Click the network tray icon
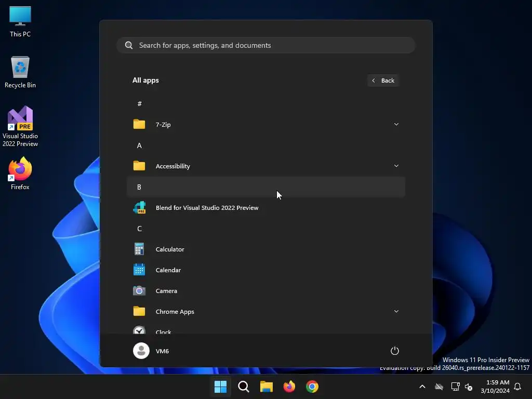Screen dimensions: 532x399 click(455, 387)
